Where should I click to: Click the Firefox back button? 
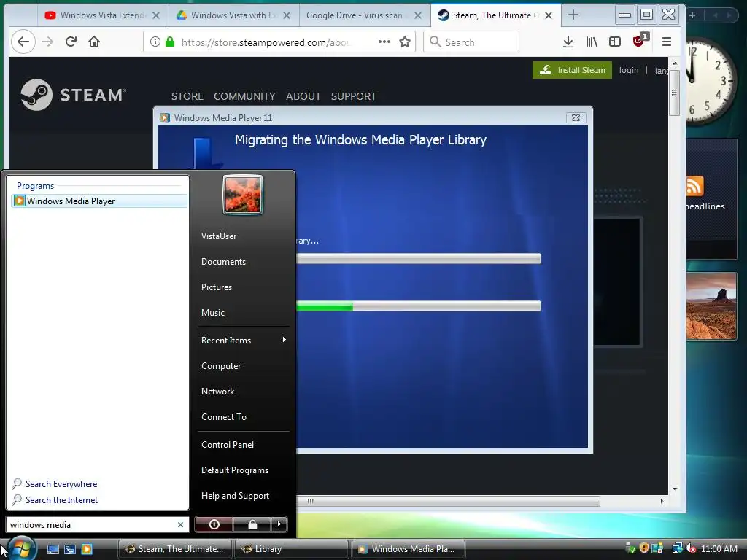tap(23, 42)
